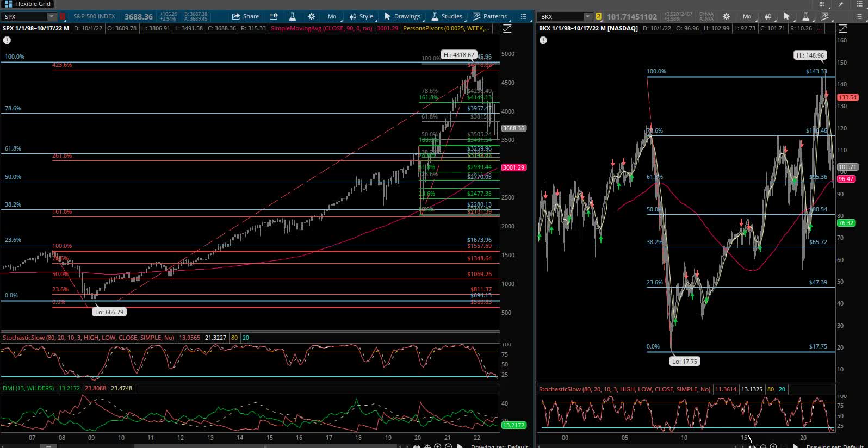
Task: Open the studies flask icon on BKX chart
Action: click(805, 16)
